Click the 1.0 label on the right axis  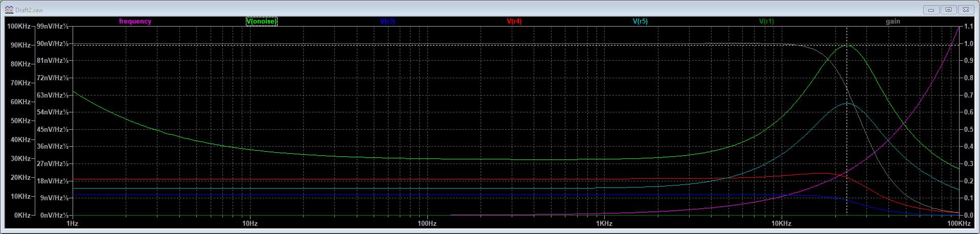click(x=968, y=44)
